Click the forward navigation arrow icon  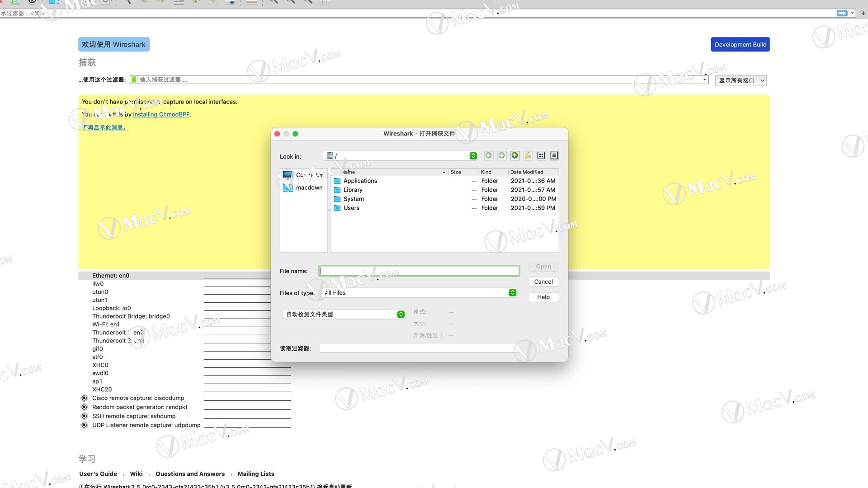(501, 155)
